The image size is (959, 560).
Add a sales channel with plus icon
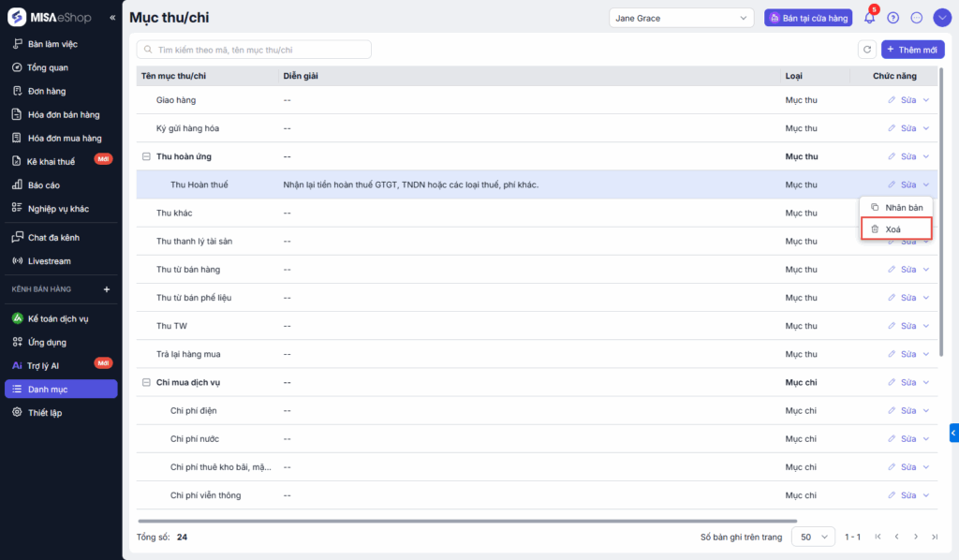pos(107,289)
